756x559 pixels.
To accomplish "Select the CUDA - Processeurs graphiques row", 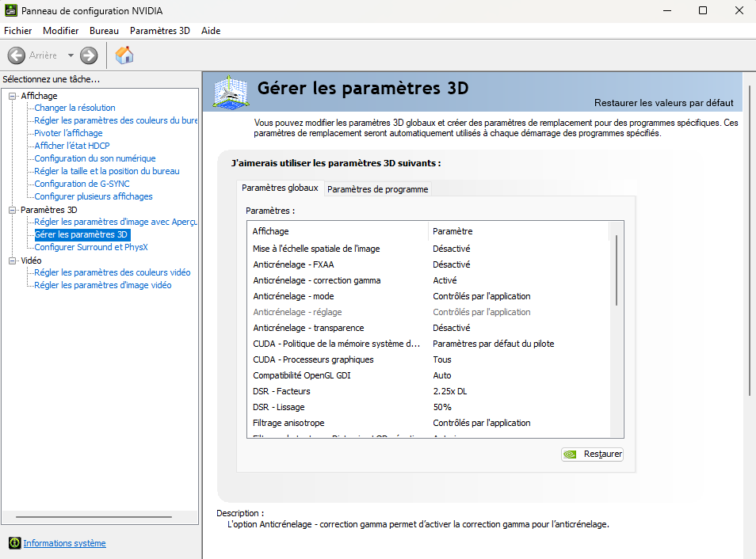I will click(429, 359).
